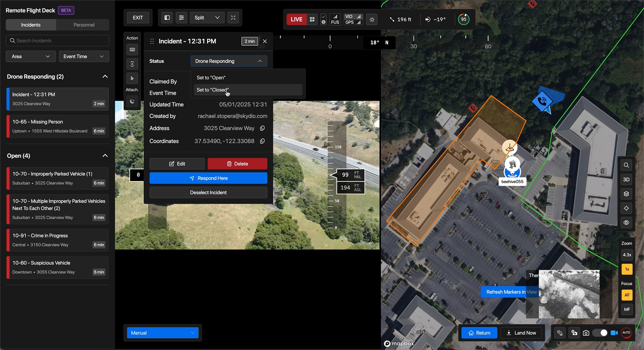Toggle photo/video mode switch
Viewport: 644px width, 350px height.
(600, 333)
